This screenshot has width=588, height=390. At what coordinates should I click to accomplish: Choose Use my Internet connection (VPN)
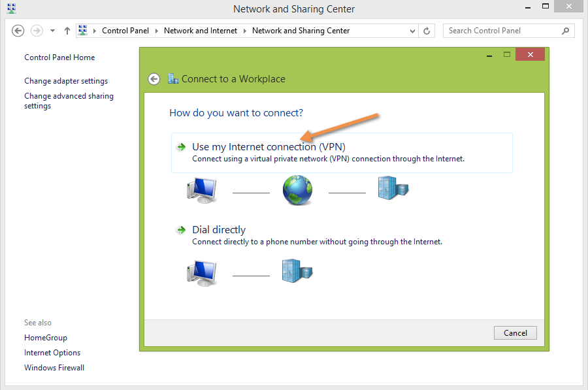(269, 148)
